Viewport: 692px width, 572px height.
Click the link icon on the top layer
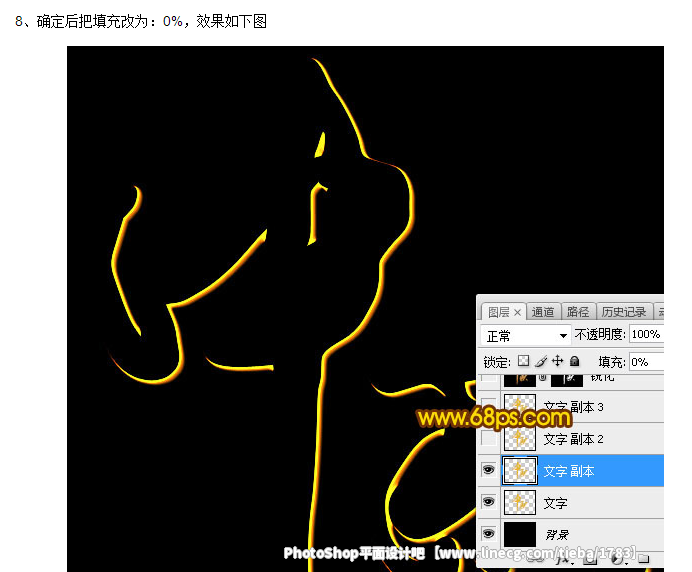tap(543, 380)
